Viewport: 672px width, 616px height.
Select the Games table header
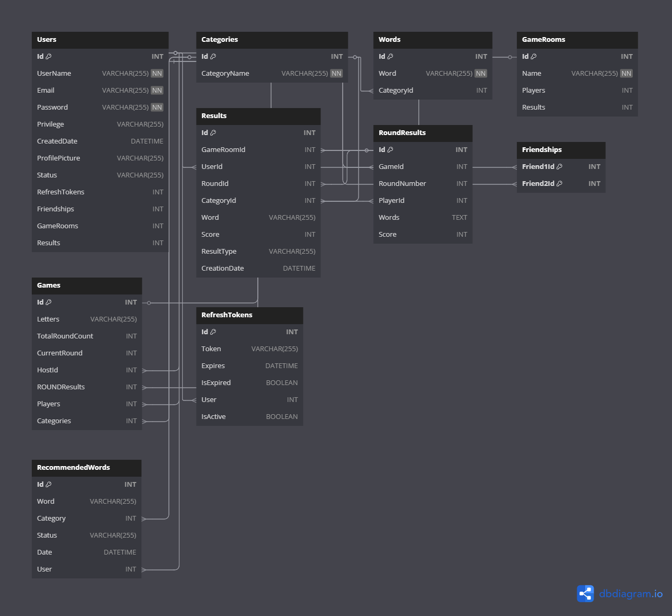click(x=87, y=285)
